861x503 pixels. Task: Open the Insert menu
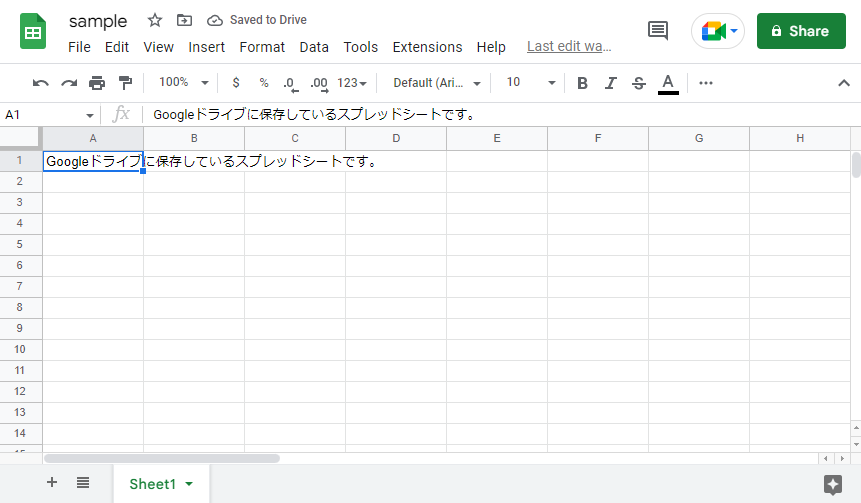point(206,47)
